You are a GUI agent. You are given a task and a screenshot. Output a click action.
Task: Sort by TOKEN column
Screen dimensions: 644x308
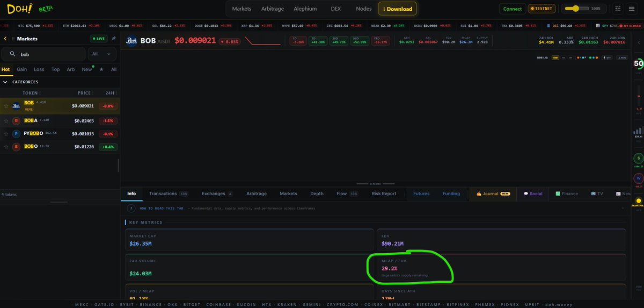[x=32, y=93]
